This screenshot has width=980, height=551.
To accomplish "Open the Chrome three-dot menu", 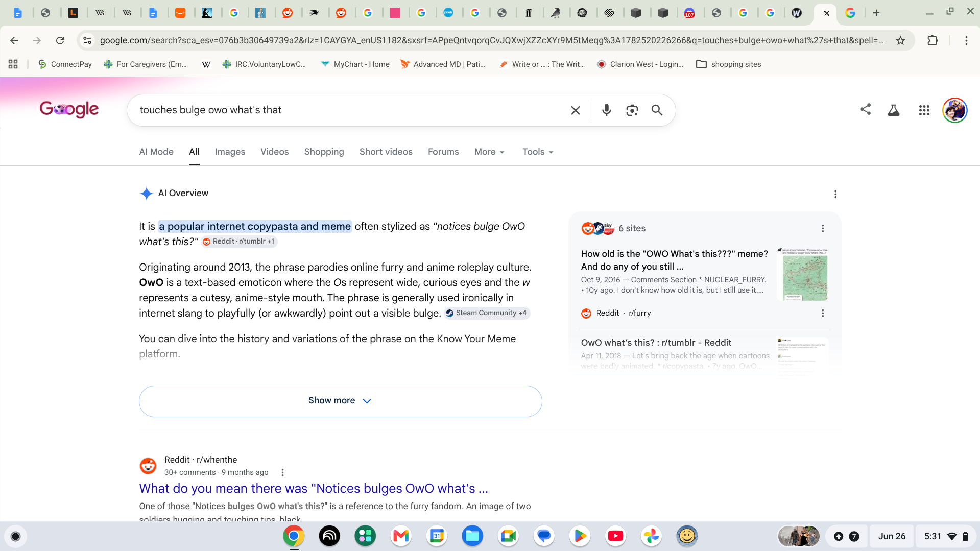I will click(966, 40).
